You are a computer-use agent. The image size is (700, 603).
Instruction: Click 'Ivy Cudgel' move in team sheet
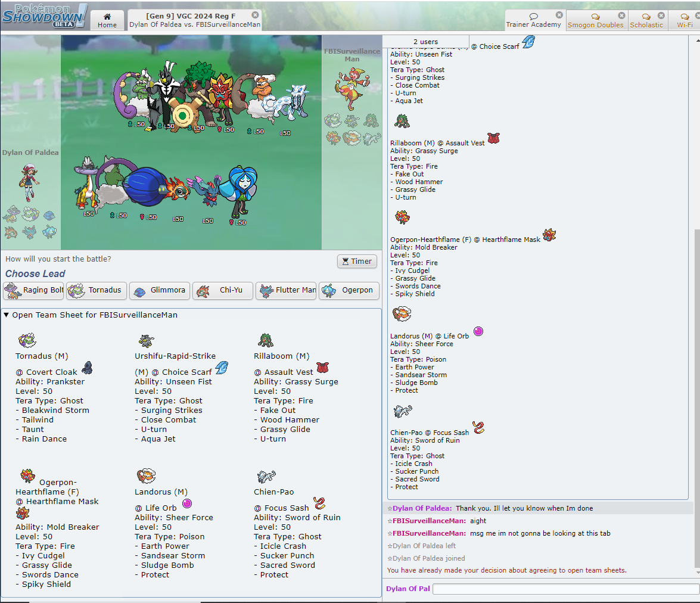pyautogui.click(x=43, y=556)
